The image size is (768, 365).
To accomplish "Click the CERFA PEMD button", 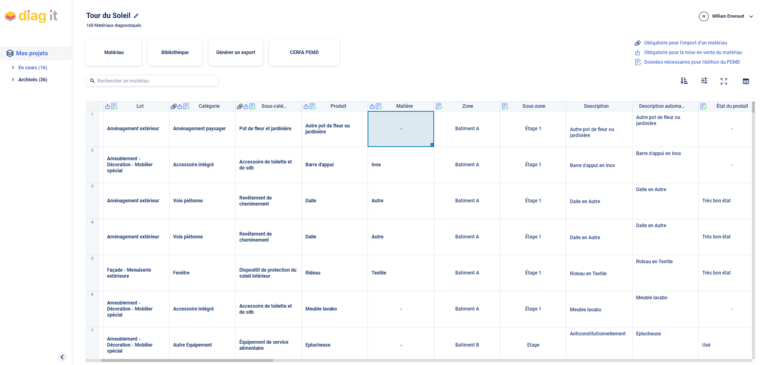I will click(x=304, y=52).
